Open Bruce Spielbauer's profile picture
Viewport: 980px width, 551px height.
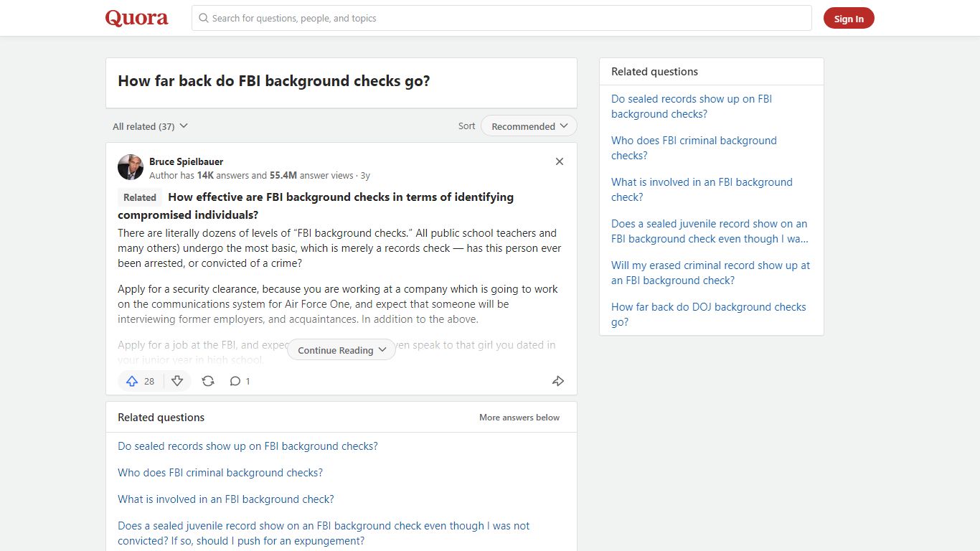tap(131, 167)
